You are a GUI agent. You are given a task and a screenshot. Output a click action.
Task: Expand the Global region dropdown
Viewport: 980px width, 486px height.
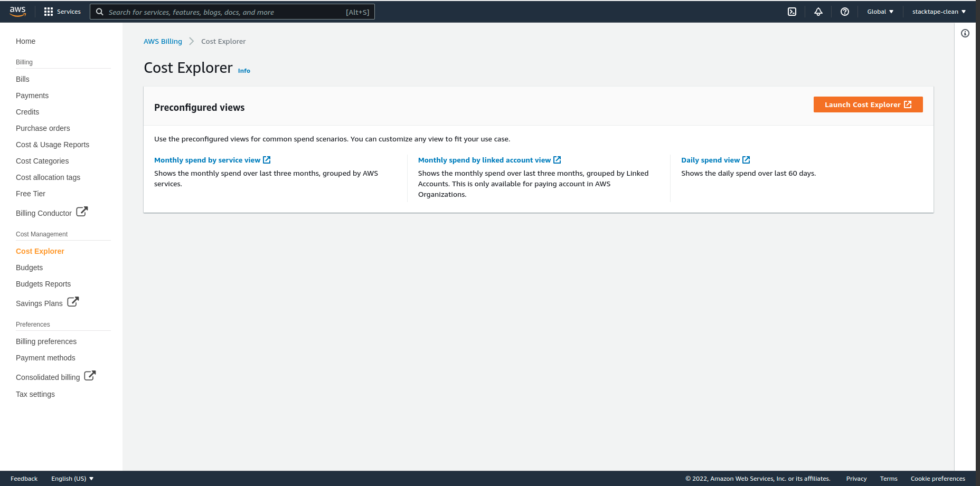coord(880,12)
